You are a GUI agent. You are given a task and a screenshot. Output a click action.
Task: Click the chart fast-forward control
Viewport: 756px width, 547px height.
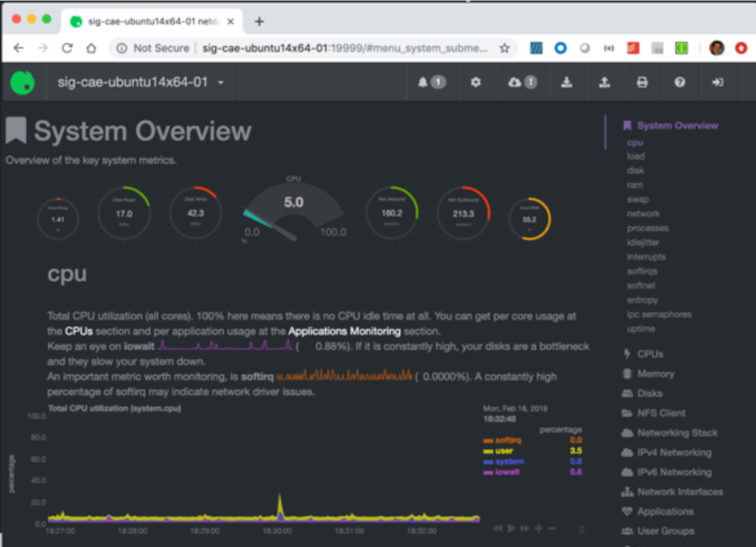525,529
